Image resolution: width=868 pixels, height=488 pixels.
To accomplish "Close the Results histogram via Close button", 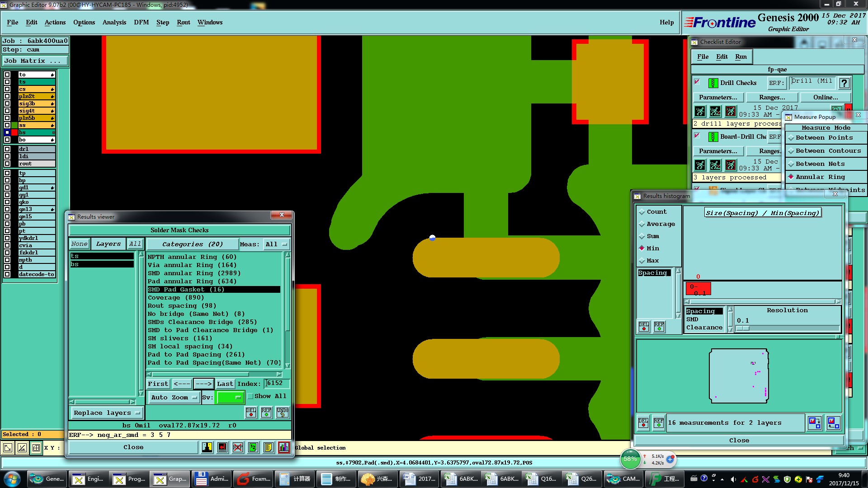I will (x=739, y=441).
